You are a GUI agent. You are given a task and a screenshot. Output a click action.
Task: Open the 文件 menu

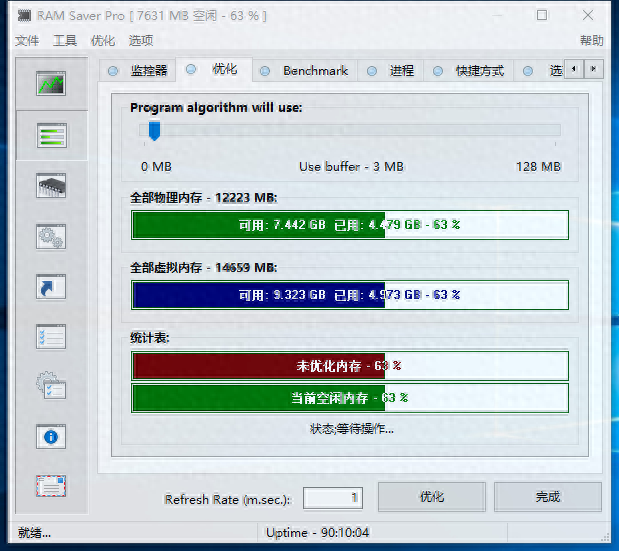27,40
